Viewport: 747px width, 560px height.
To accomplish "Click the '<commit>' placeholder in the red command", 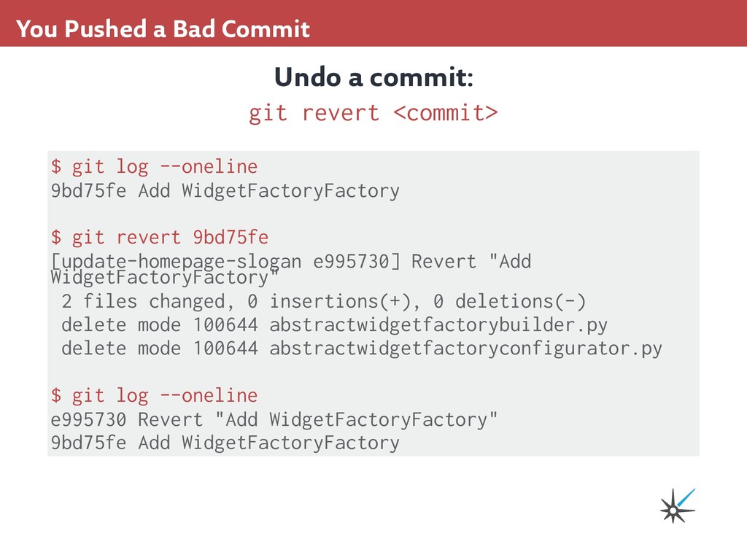I will 446,113.
